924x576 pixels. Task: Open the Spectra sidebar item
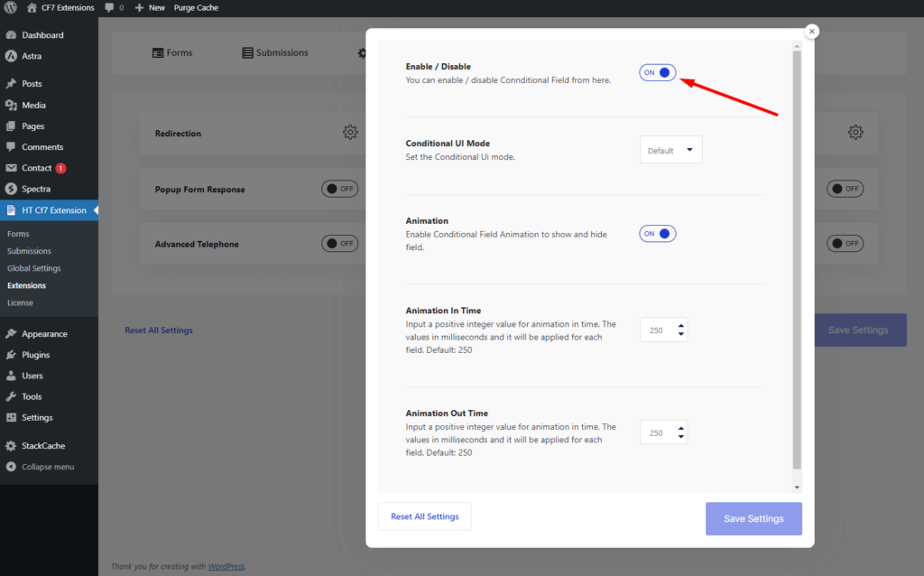pos(36,189)
